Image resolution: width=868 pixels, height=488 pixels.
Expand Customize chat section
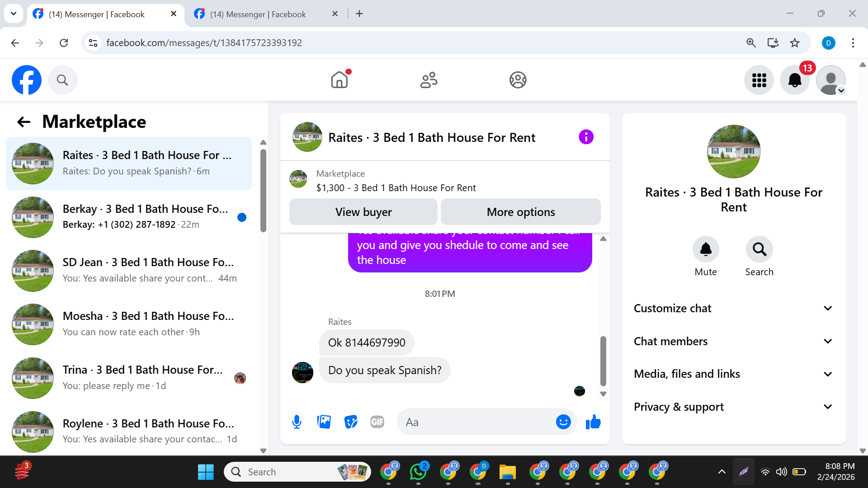click(x=733, y=308)
